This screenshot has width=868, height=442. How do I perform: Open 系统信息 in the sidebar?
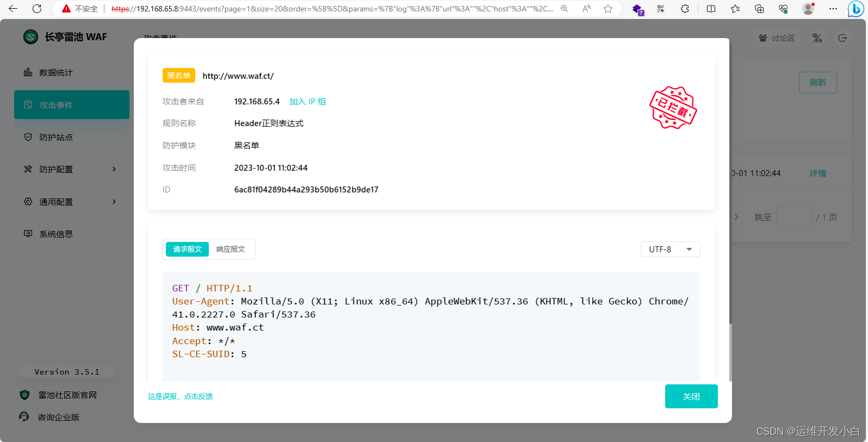point(72,234)
